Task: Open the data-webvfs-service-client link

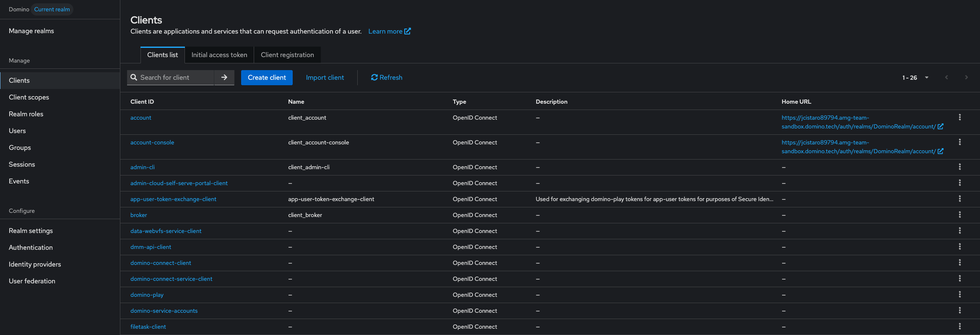Action: [166, 231]
